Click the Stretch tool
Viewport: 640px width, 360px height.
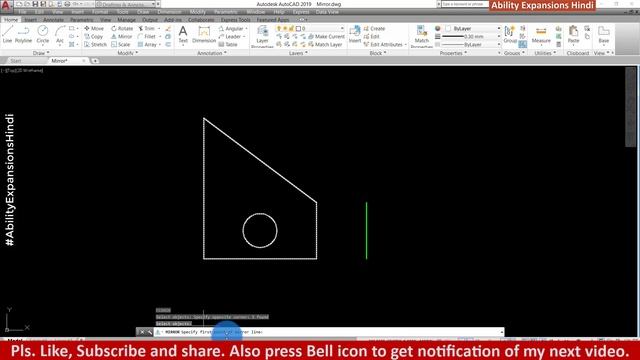(x=96, y=44)
